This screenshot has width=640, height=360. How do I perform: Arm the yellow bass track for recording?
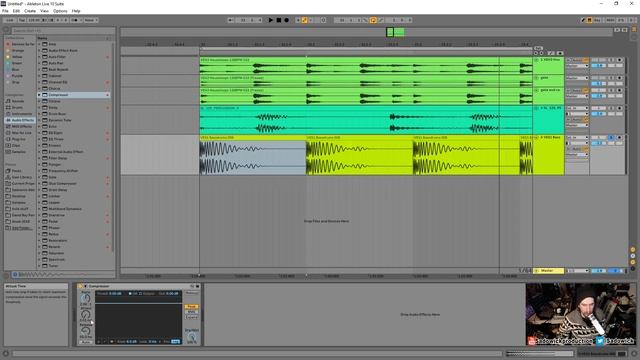click(619, 138)
